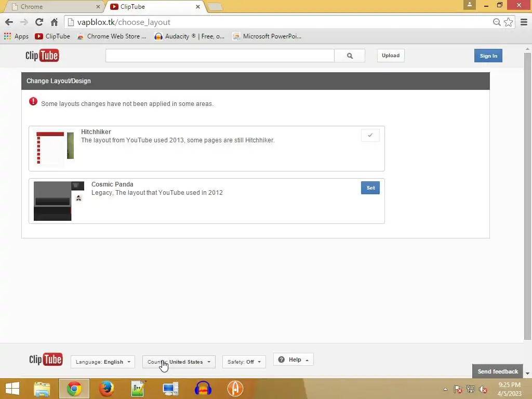Open Audacity from the taskbar
Image resolution: width=532 pixels, height=399 pixels.
click(x=203, y=389)
